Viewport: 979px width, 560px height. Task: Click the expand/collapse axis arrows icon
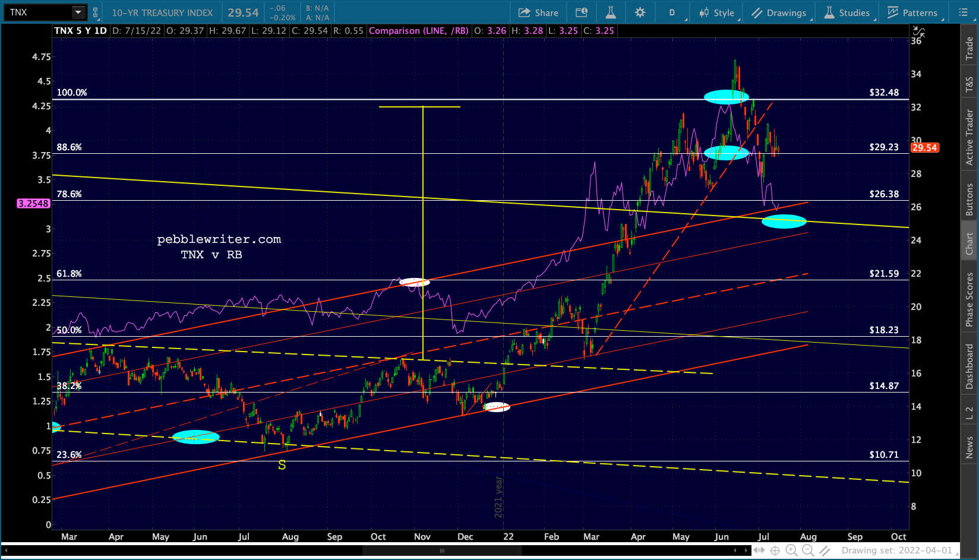(x=918, y=31)
